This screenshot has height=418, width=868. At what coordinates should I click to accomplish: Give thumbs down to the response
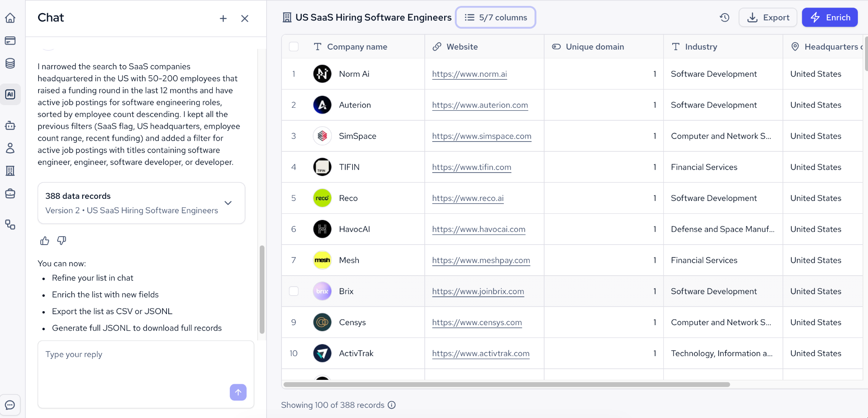tap(62, 241)
